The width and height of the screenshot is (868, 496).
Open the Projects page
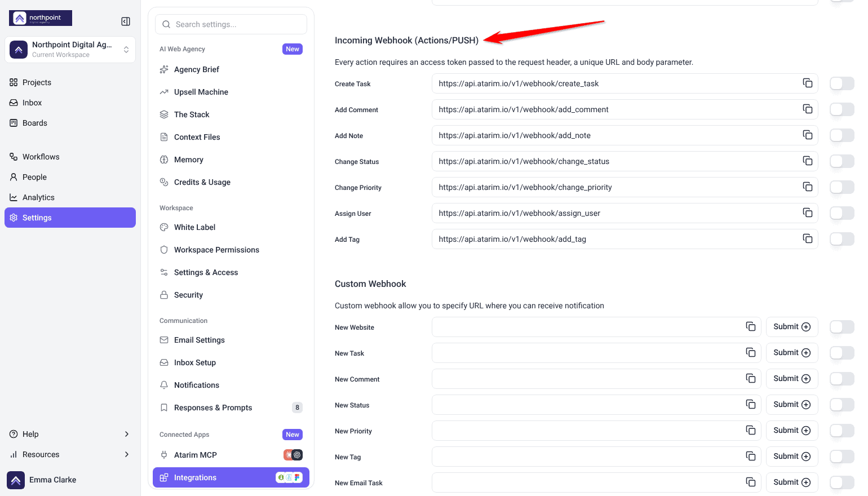pos(70,82)
